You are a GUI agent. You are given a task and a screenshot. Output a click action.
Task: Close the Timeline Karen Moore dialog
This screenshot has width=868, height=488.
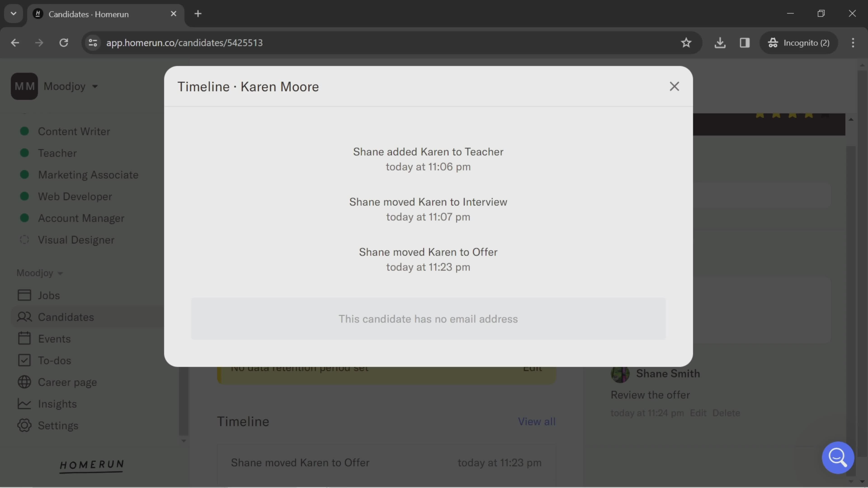point(674,87)
